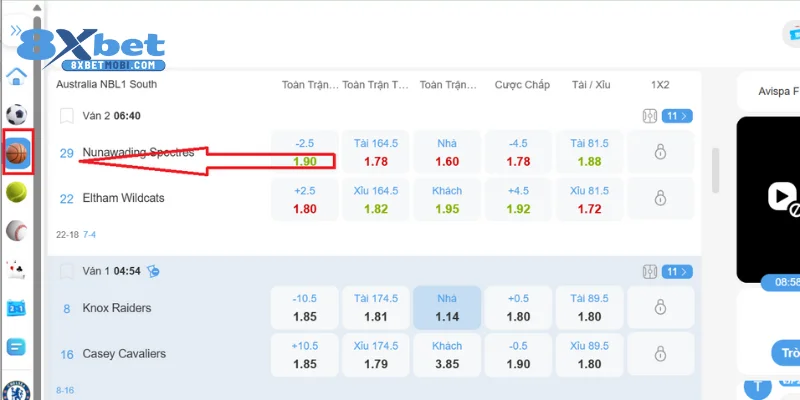Expand 11 more markets for Knox Raiders match
The height and width of the screenshot is (400, 800).
(x=677, y=271)
